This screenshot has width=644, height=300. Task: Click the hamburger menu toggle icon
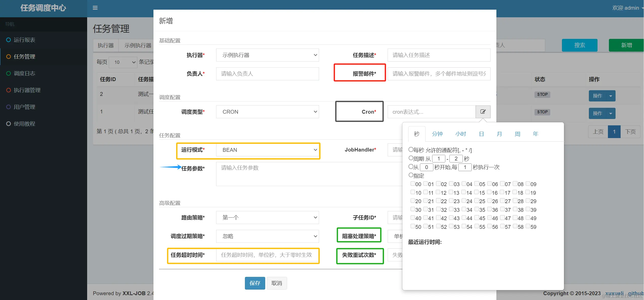click(x=95, y=8)
